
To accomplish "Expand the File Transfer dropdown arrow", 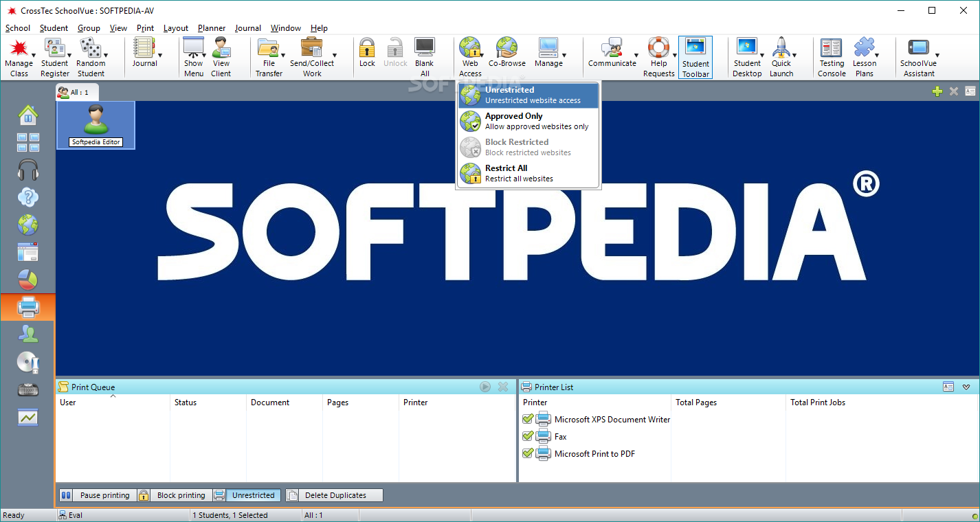I will [282, 55].
